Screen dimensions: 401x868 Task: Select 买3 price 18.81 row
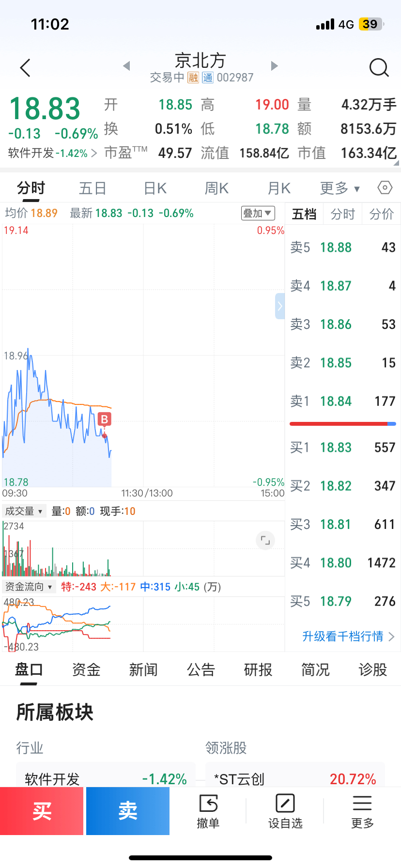click(x=343, y=525)
